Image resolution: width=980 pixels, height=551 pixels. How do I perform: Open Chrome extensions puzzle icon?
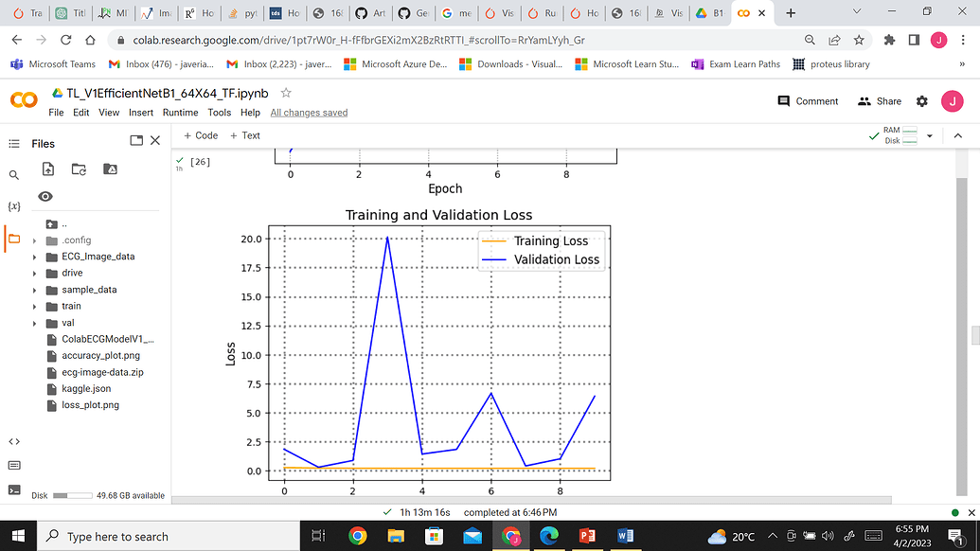[x=889, y=40]
